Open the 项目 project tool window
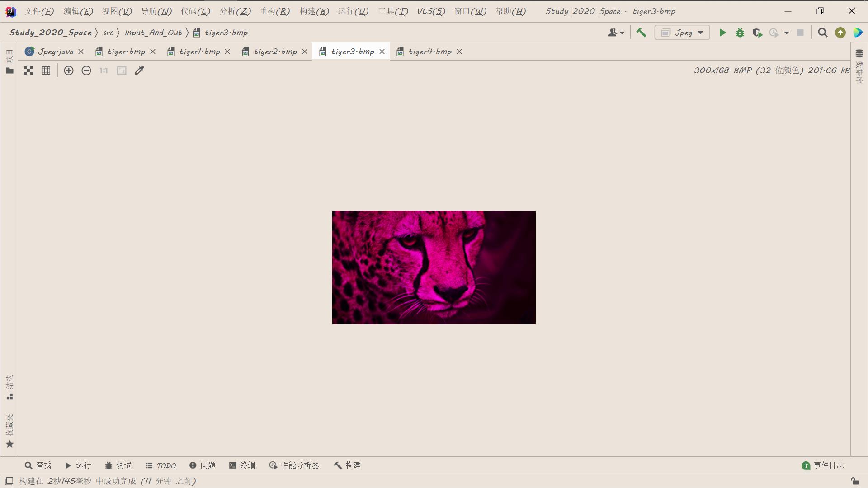This screenshot has width=868, height=488. 9,61
